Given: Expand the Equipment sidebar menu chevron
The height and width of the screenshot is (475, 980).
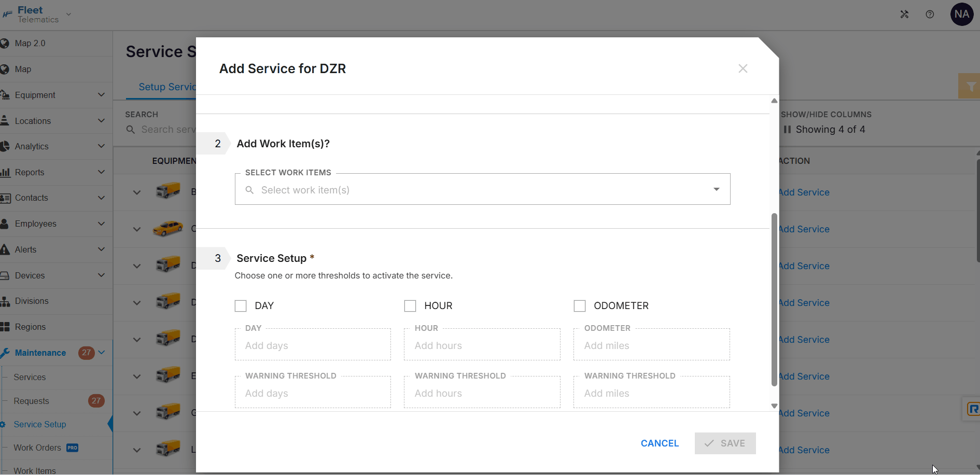Looking at the screenshot, I should (x=101, y=95).
